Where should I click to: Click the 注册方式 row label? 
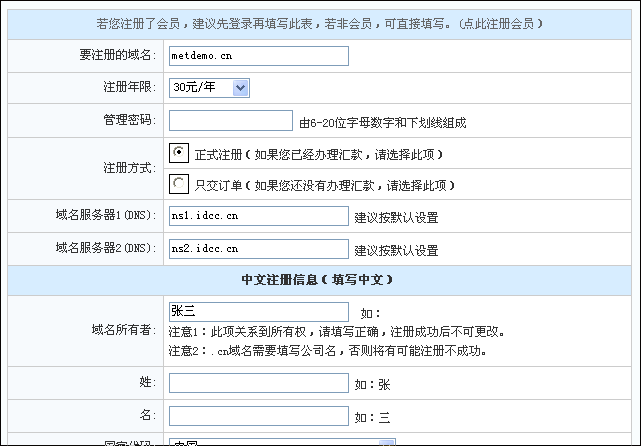[130, 168]
